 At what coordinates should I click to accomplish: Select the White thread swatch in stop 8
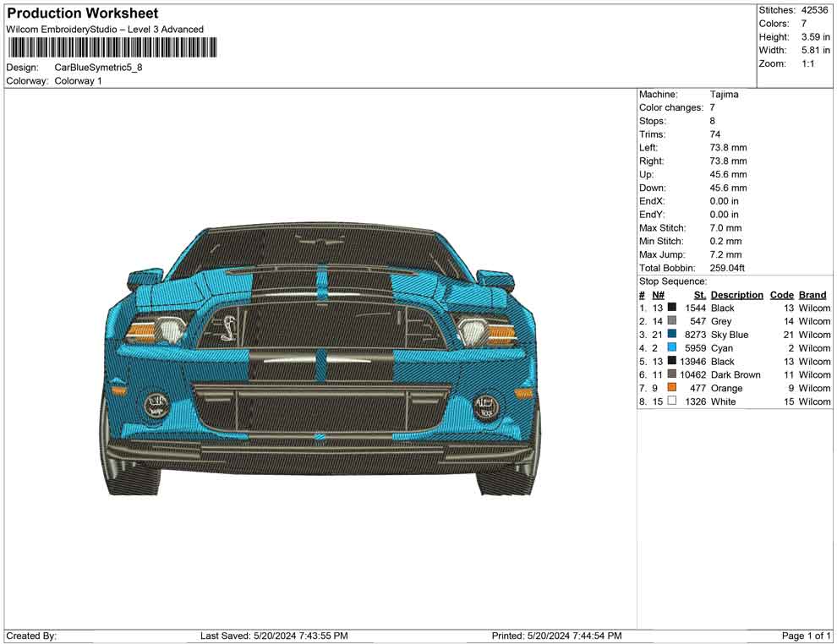[x=671, y=401]
